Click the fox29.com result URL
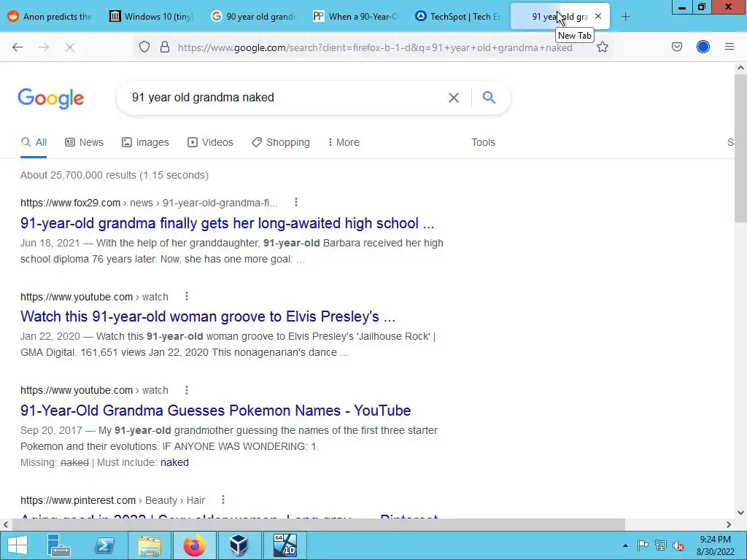The height and width of the screenshot is (560, 747). click(x=149, y=203)
